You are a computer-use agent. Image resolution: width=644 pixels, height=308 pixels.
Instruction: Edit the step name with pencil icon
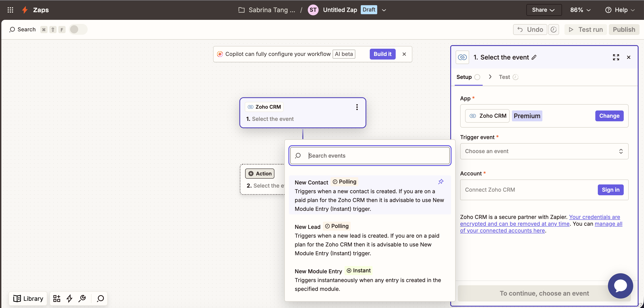click(x=534, y=57)
